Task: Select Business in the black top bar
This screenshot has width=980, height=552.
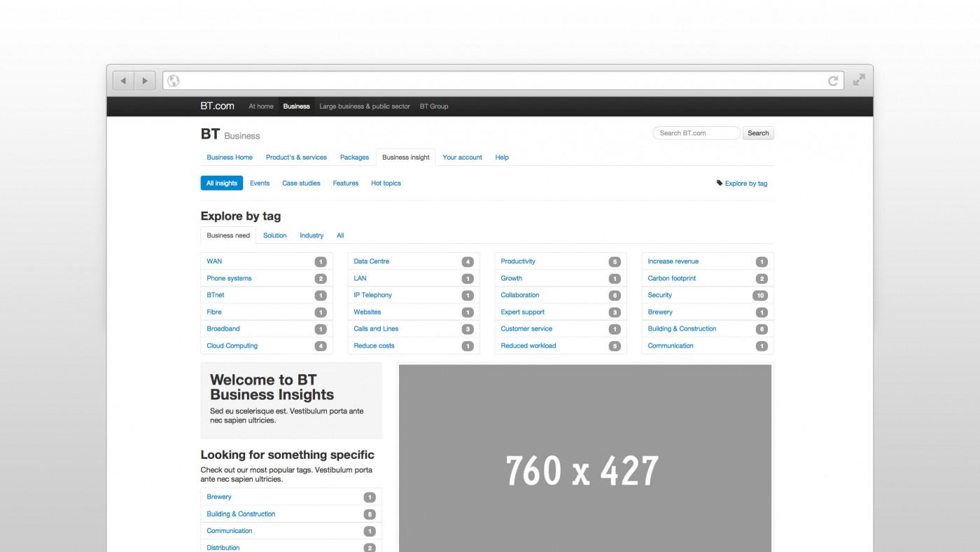Action: pyautogui.click(x=296, y=106)
